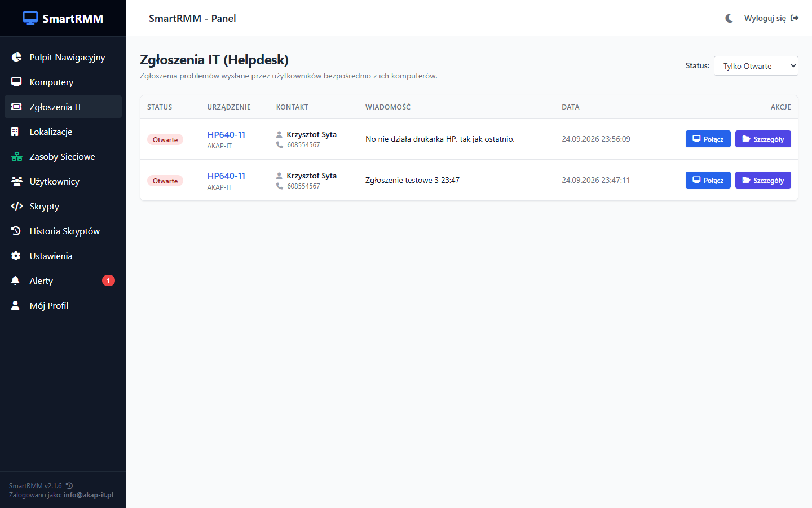Click the date 24.09.2026 23:56:09

[x=596, y=139]
